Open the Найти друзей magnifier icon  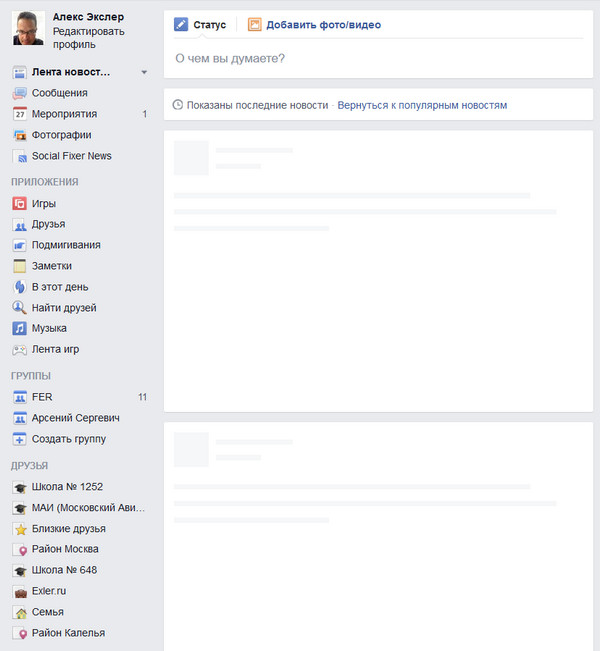(x=20, y=308)
